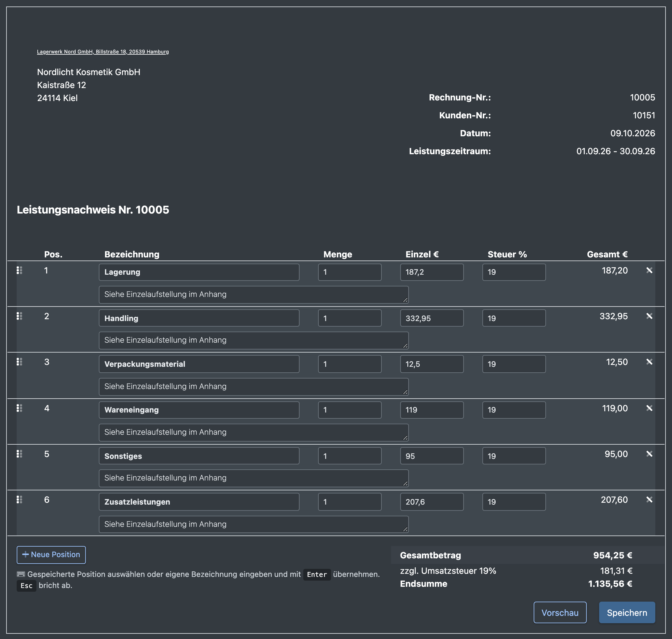The image size is (672, 639).
Task: Edit the Handling designation field
Action: [x=199, y=318]
